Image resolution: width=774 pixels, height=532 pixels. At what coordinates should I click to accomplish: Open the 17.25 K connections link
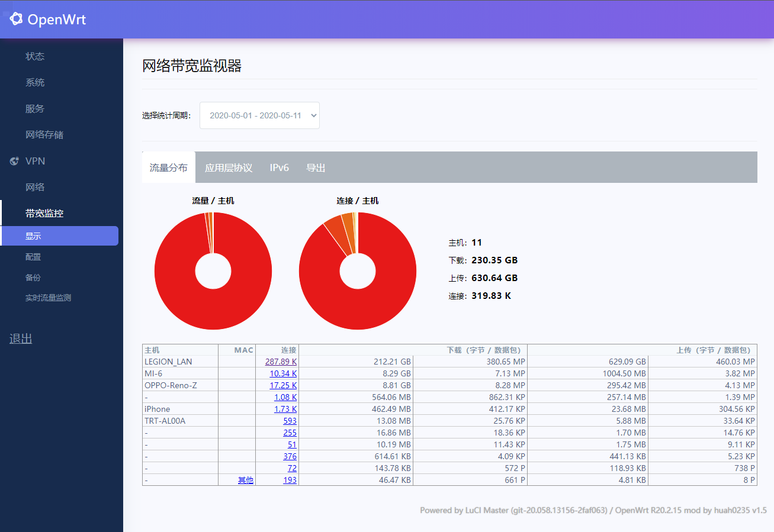(283, 385)
